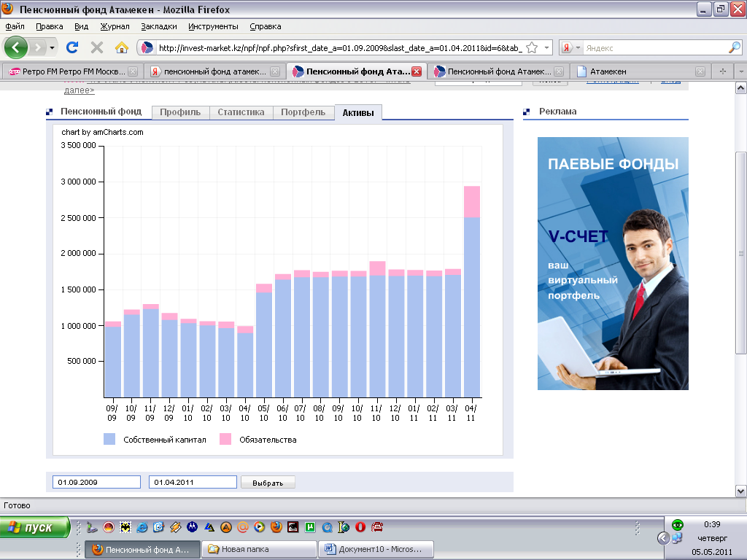This screenshot has width=747, height=560.
Task: Open the URL history dropdown arrow
Action: pyautogui.click(x=547, y=47)
